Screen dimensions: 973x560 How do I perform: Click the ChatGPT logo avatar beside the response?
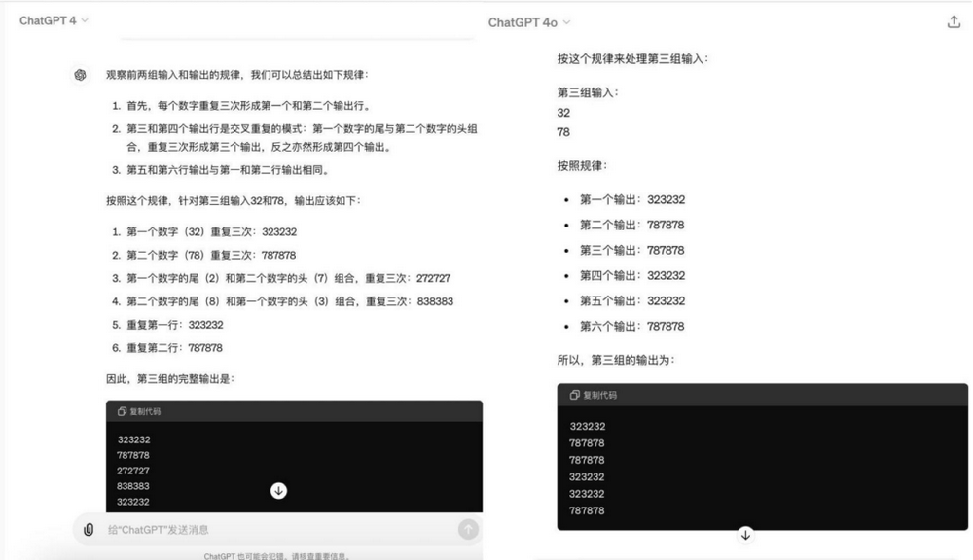pyautogui.click(x=80, y=75)
